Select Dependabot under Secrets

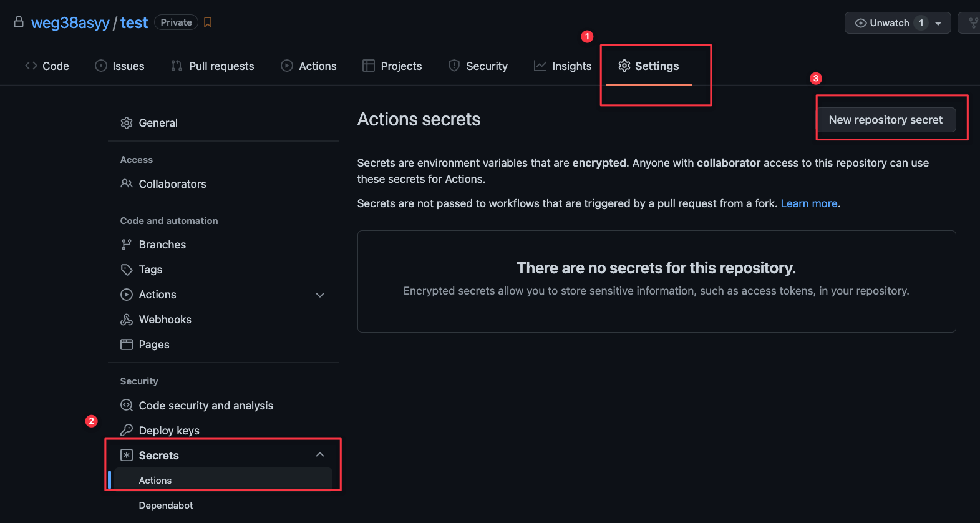point(166,506)
